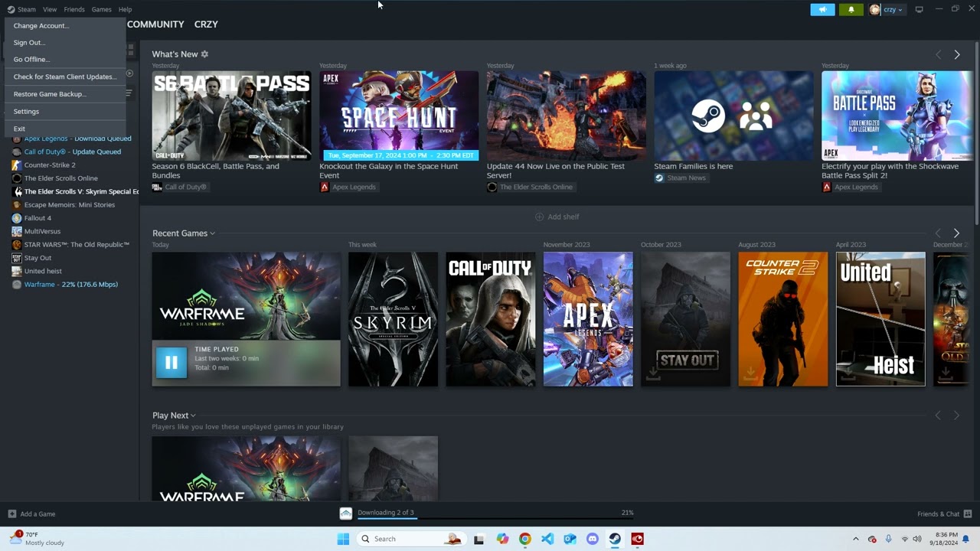This screenshot has height=551, width=980.
Task: Open the View menu
Action: (50, 9)
